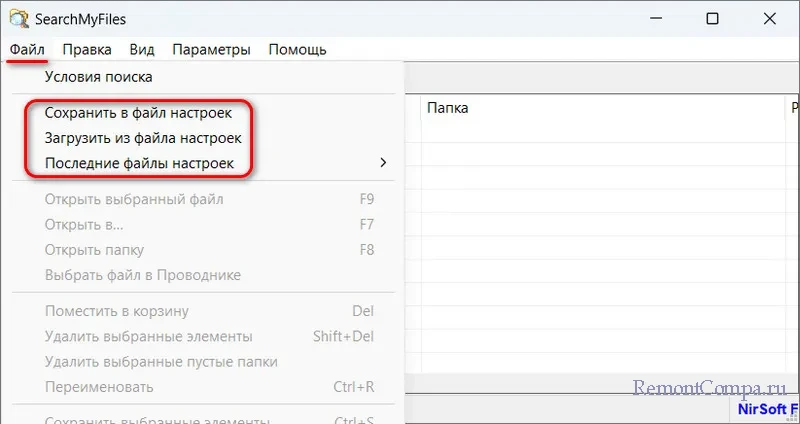Select Выбрать файл в Проводнике
Screen dimensions: 800x424
pyautogui.click(x=142, y=274)
